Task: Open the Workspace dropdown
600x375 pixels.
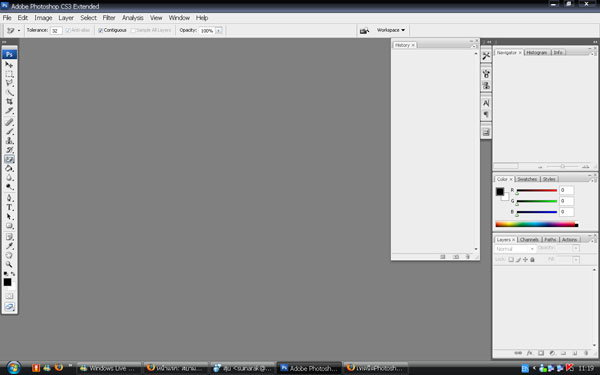Action: (391, 30)
